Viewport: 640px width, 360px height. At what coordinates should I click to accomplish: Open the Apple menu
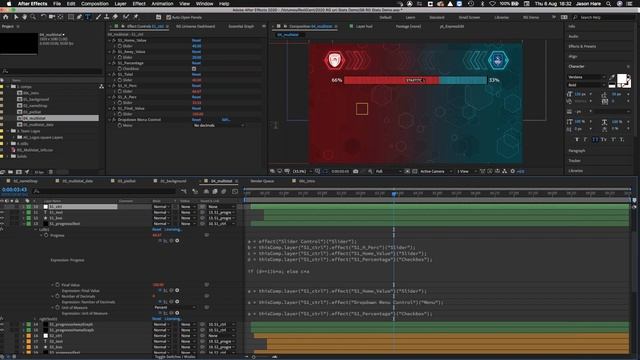[9, 4]
